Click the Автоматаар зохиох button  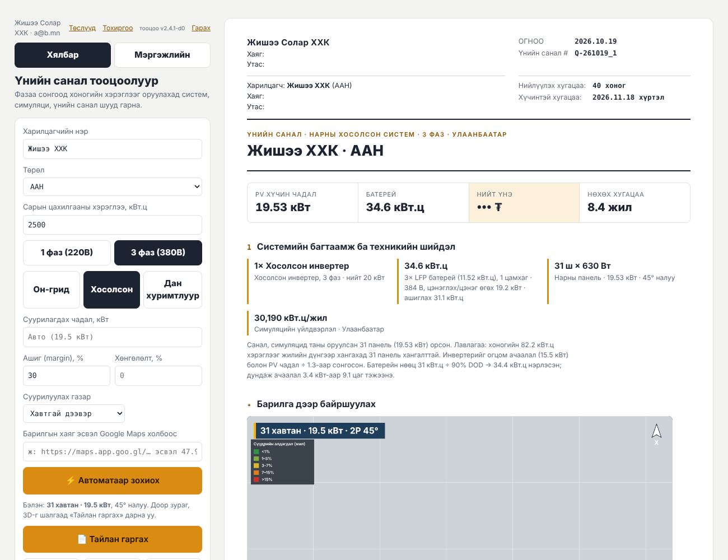113,480
